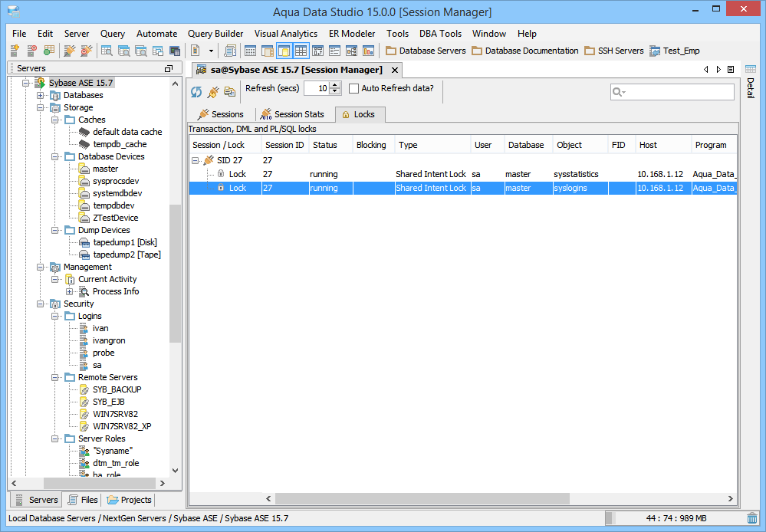The height and width of the screenshot is (532, 766).
Task: Click the dark terminal window toolbar icon
Action: [x=174, y=51]
